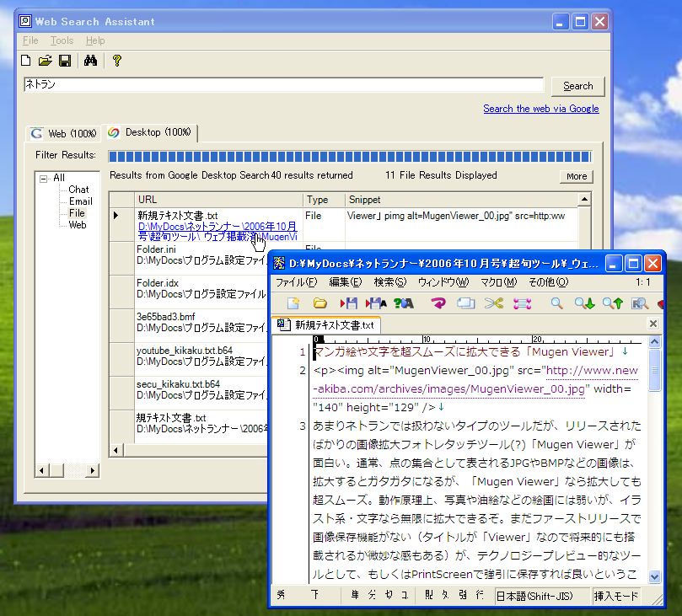This screenshot has height=616, width=682.
Task: Select the Web filter in the tree
Action: coord(78,225)
